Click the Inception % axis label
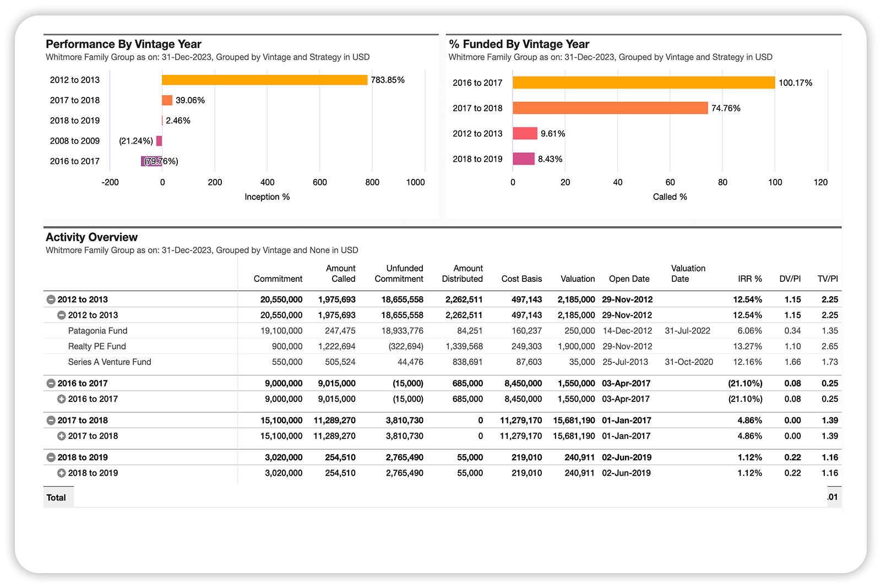Image resolution: width=881 pixels, height=588 pixels. 267,197
